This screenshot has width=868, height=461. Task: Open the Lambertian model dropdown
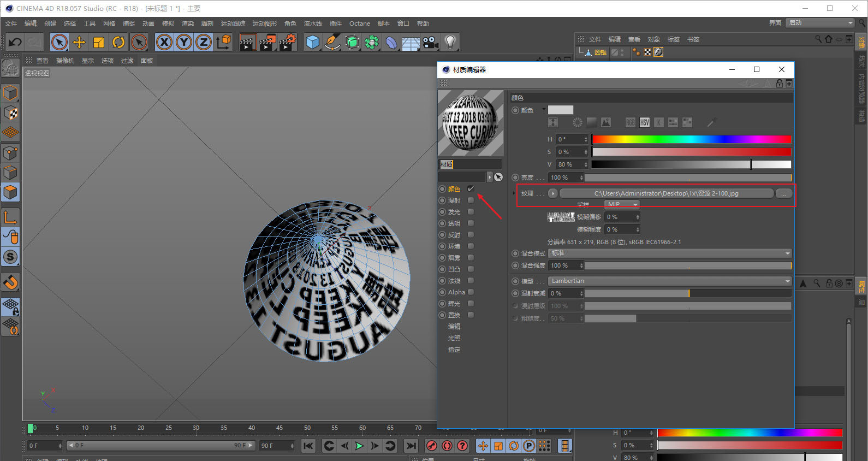point(670,281)
